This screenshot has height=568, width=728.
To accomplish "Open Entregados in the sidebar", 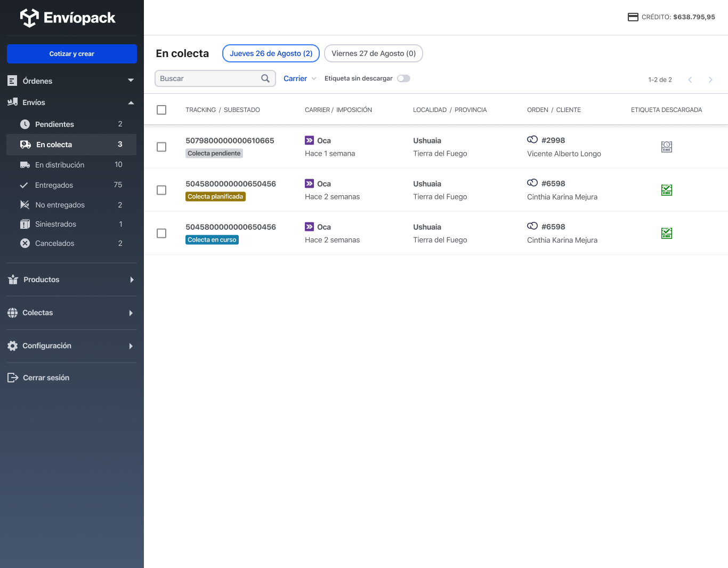I will (71, 185).
